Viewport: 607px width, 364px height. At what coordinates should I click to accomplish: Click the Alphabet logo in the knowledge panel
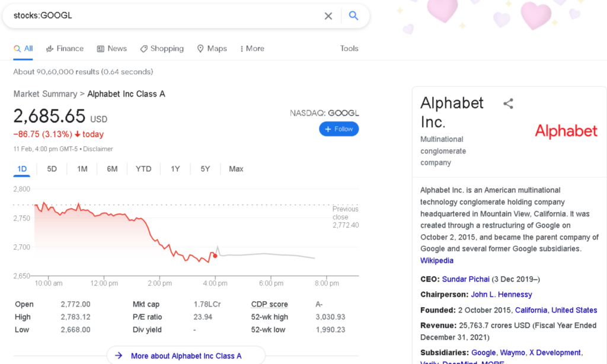pyautogui.click(x=566, y=131)
